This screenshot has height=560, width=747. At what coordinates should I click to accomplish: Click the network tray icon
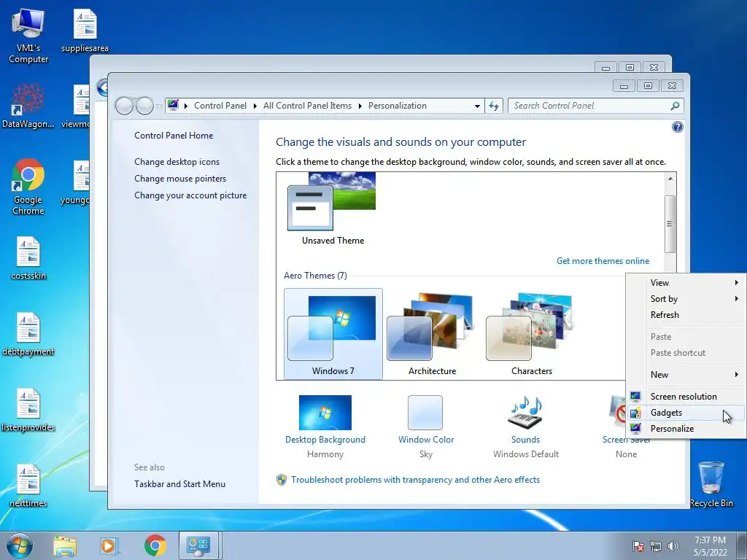[656, 546]
